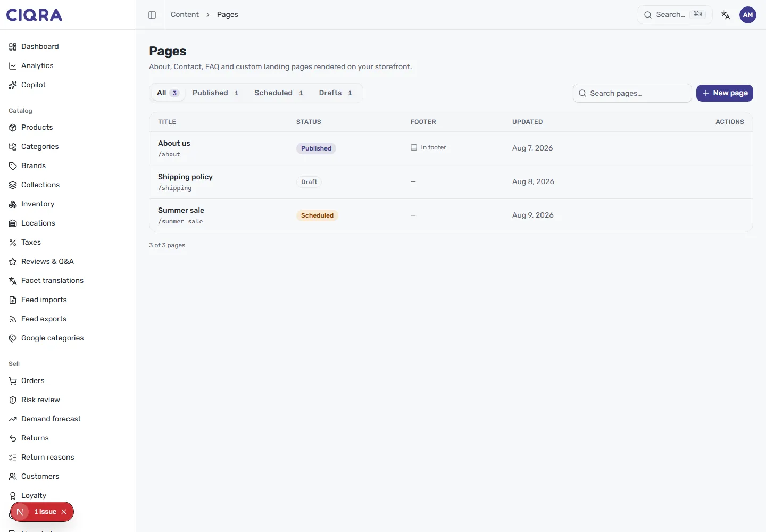Open Copilot sparkle item
Viewport: 766px width, 532px height.
(x=68, y=85)
